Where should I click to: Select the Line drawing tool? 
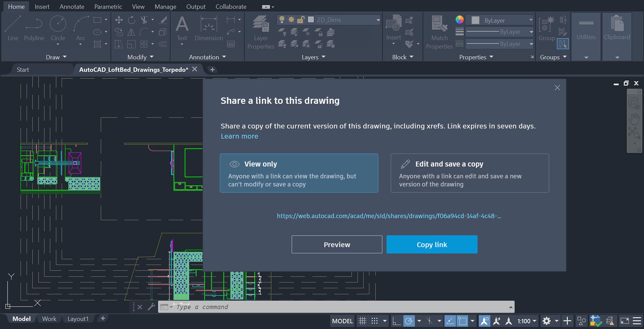click(13, 28)
